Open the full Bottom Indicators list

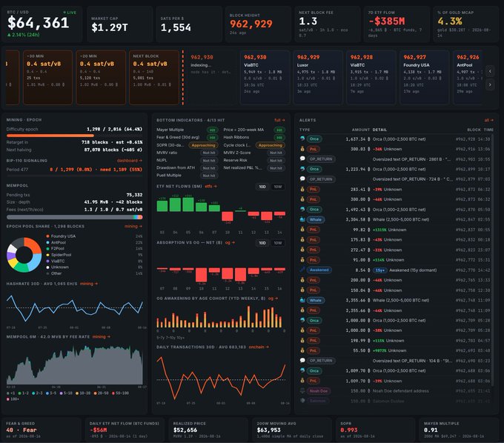coord(279,120)
